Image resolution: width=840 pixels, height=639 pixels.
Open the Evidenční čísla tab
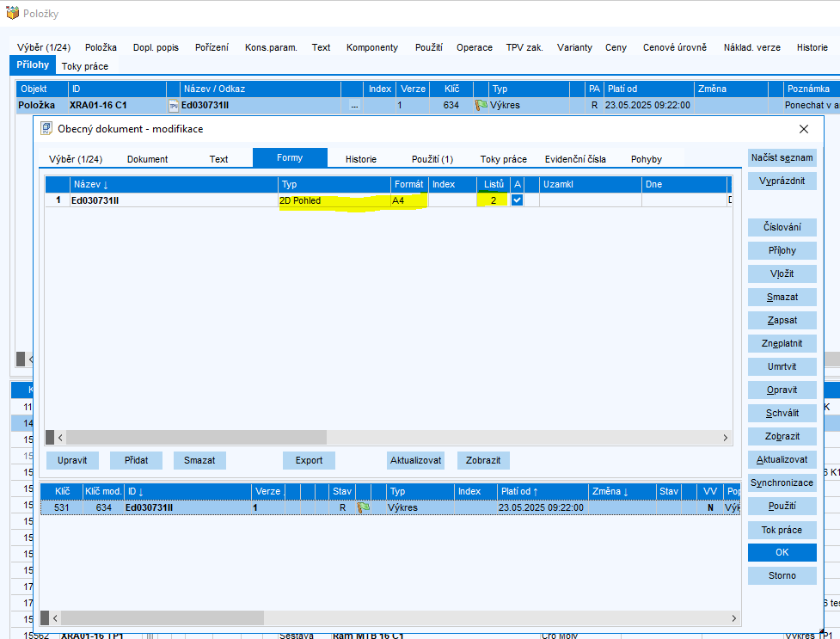tap(575, 159)
